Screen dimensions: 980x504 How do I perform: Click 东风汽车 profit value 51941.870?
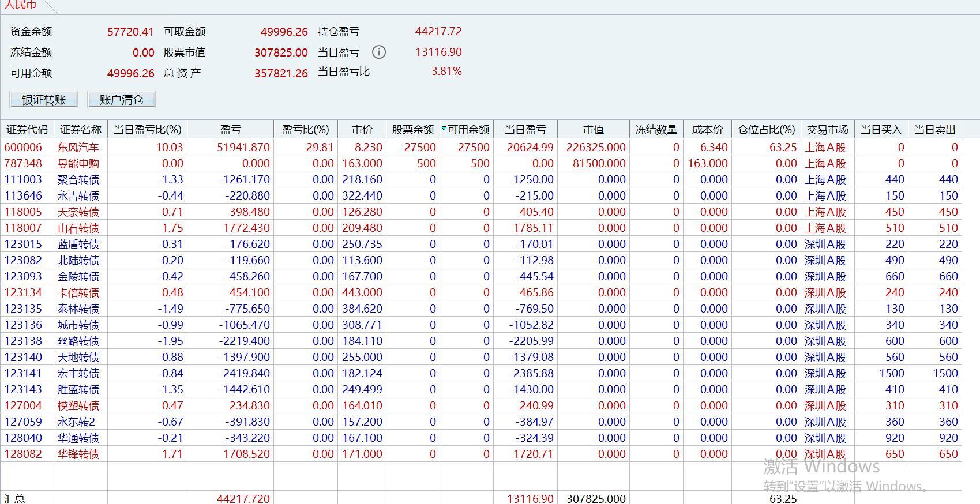[x=243, y=147]
